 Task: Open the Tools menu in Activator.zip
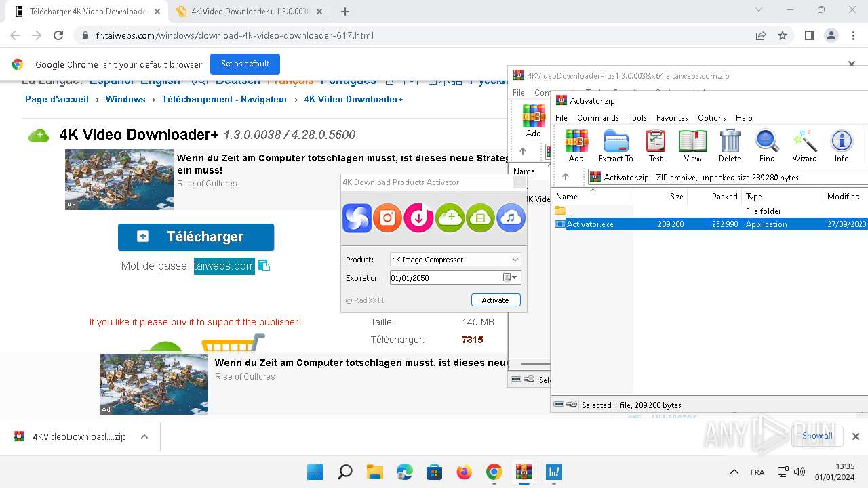tap(637, 118)
